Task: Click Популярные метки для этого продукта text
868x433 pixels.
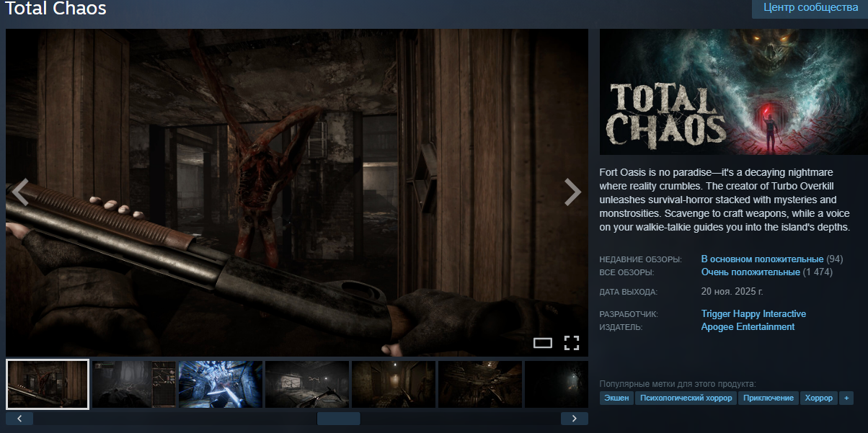Action: point(678,384)
